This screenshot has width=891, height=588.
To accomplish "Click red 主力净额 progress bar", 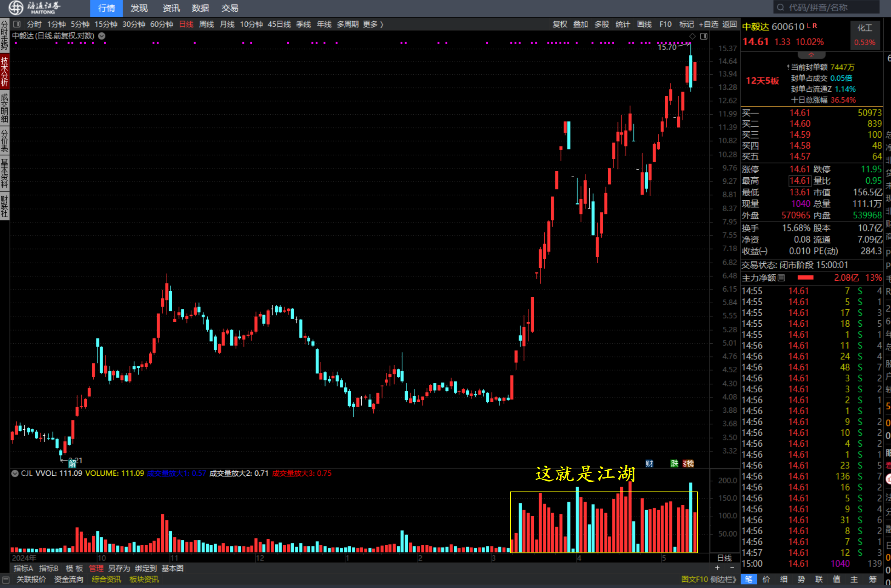I will pos(805,277).
